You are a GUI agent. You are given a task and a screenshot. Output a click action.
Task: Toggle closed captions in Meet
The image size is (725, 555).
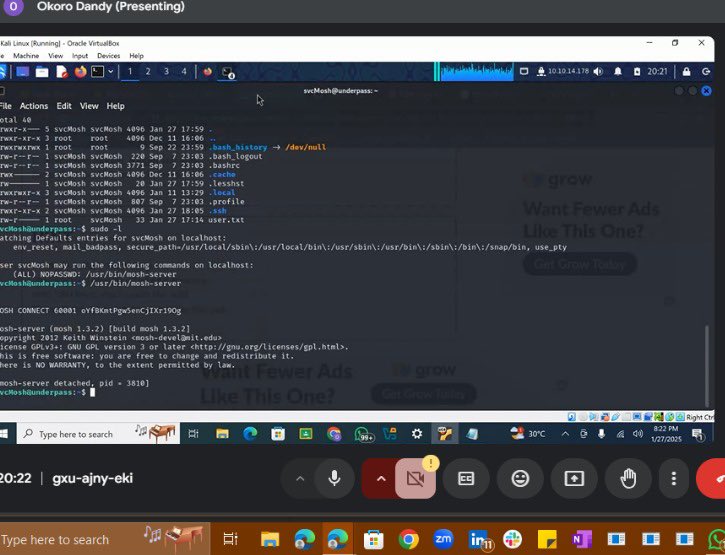[x=466, y=478]
